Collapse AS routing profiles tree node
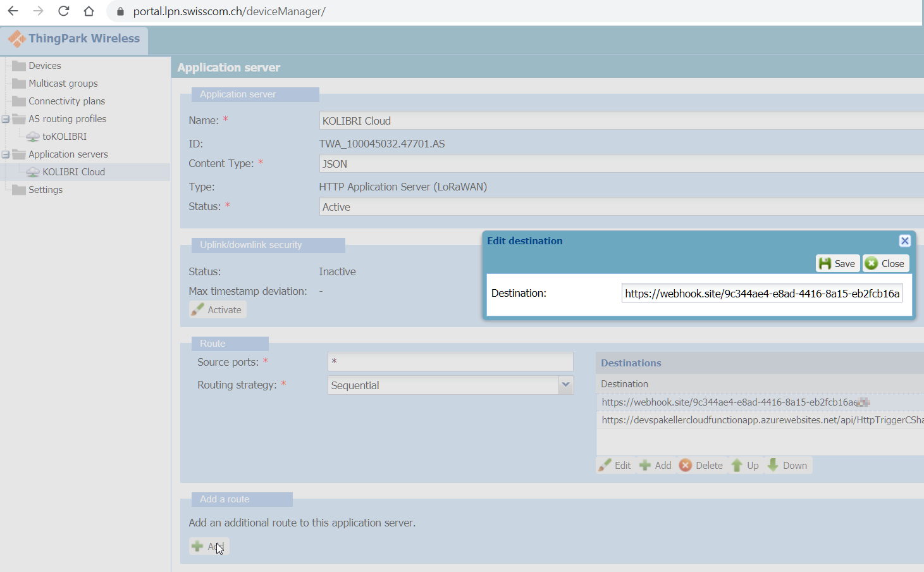 click(6, 119)
